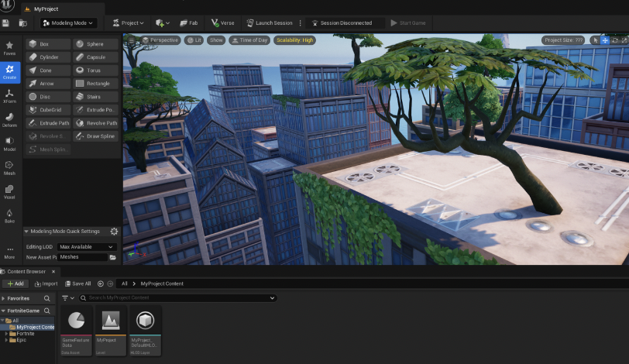Click the Scalability: High indicator

(x=295, y=40)
